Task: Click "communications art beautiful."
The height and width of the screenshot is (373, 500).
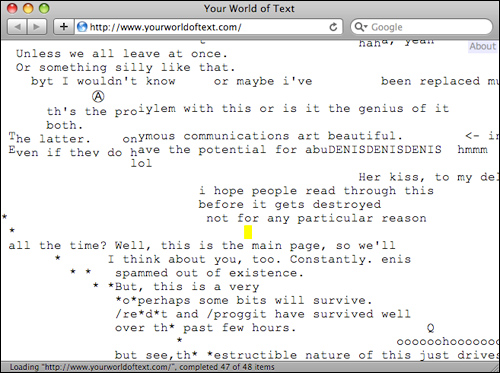Action: tap(293, 136)
